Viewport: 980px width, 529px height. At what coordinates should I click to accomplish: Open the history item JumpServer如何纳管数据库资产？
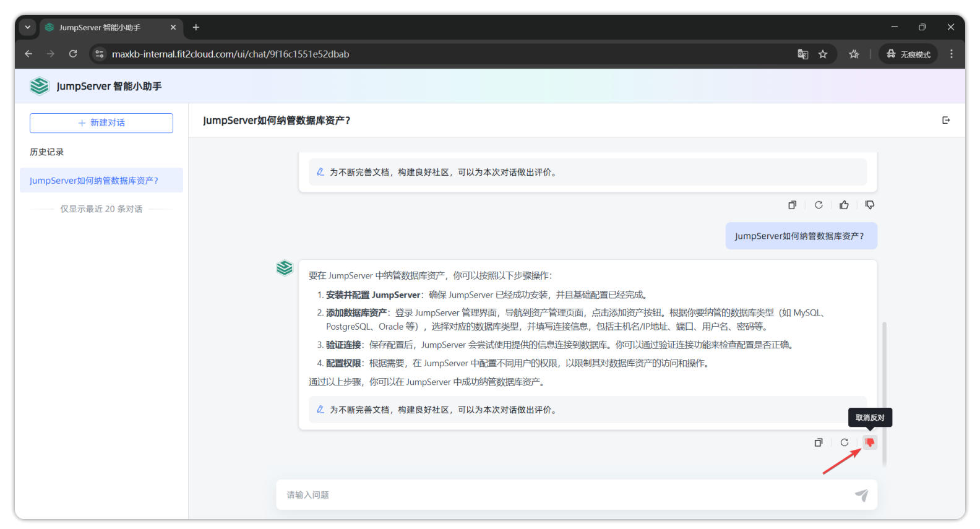[101, 180]
